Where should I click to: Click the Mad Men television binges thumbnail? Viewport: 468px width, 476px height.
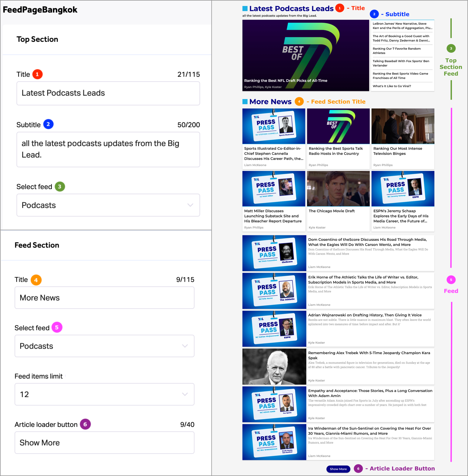(x=403, y=126)
